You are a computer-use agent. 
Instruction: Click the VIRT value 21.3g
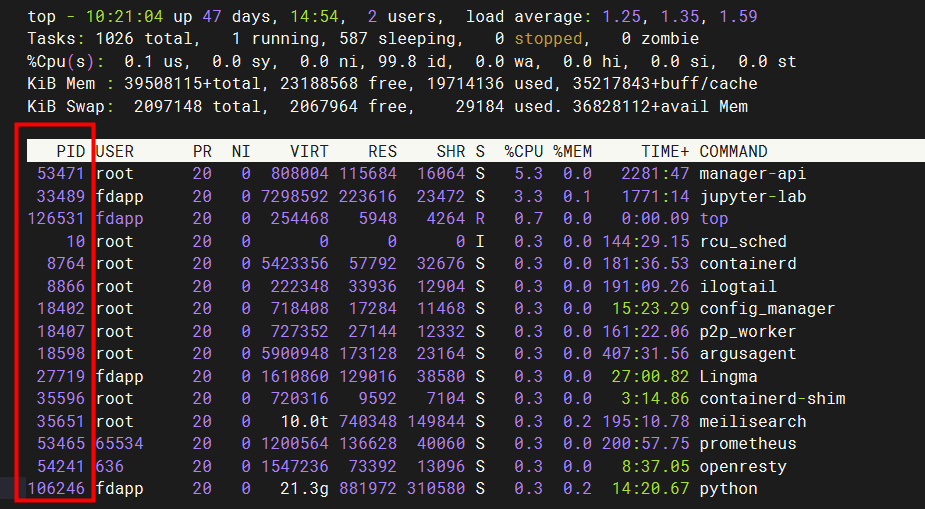pos(304,489)
